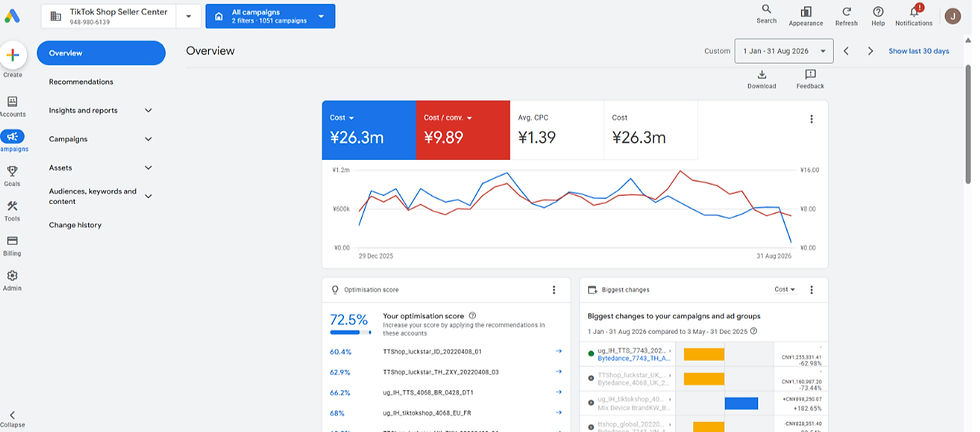Click the 72.5% score value
This screenshot has height=432, width=980.
349,319
